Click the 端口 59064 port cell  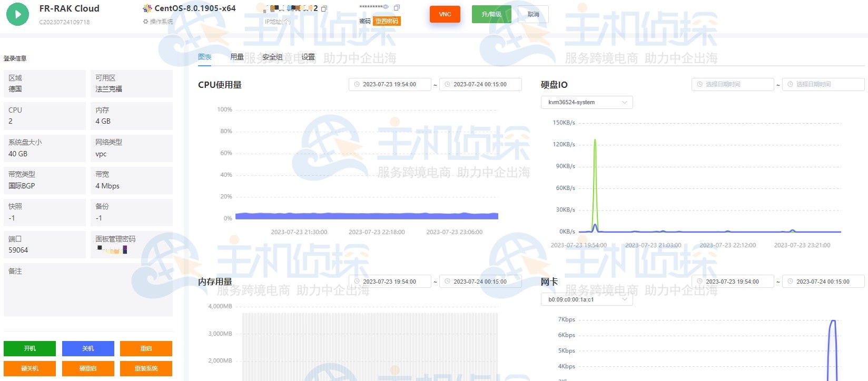pyautogui.click(x=45, y=245)
